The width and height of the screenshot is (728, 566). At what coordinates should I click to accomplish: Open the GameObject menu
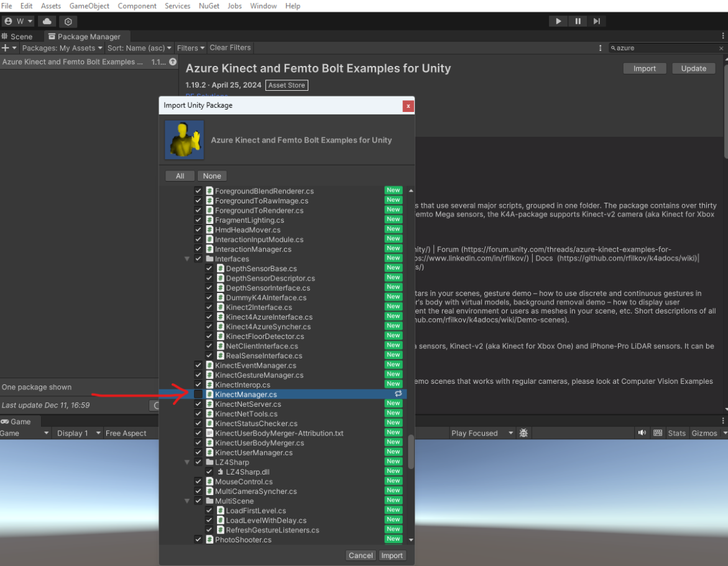[x=89, y=6]
